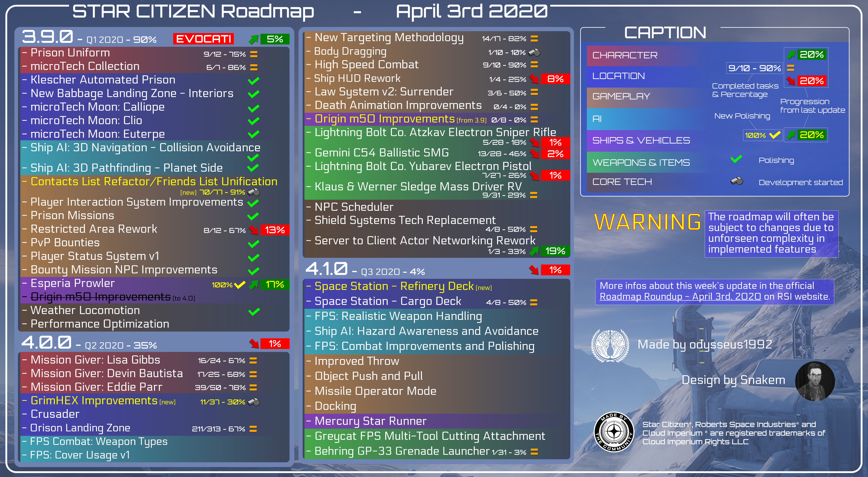This screenshot has width=868, height=477.
Task: Click the 'FPS: Cover Usage v1' entry
Action: coord(80,455)
